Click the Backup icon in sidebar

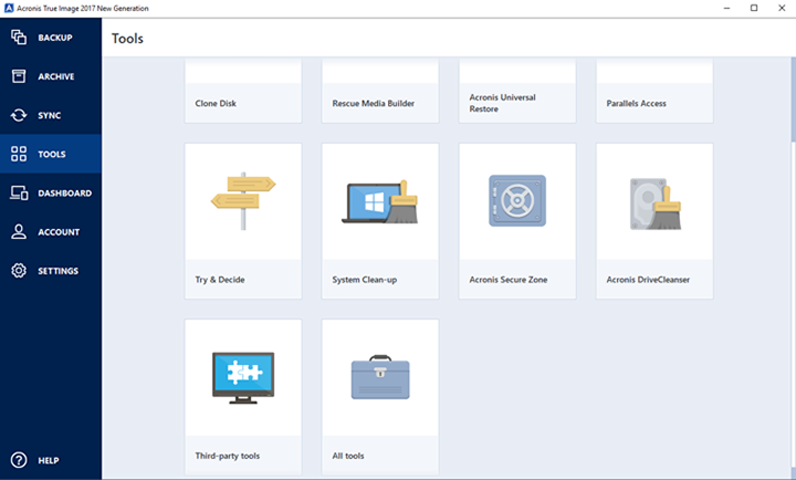click(18, 37)
